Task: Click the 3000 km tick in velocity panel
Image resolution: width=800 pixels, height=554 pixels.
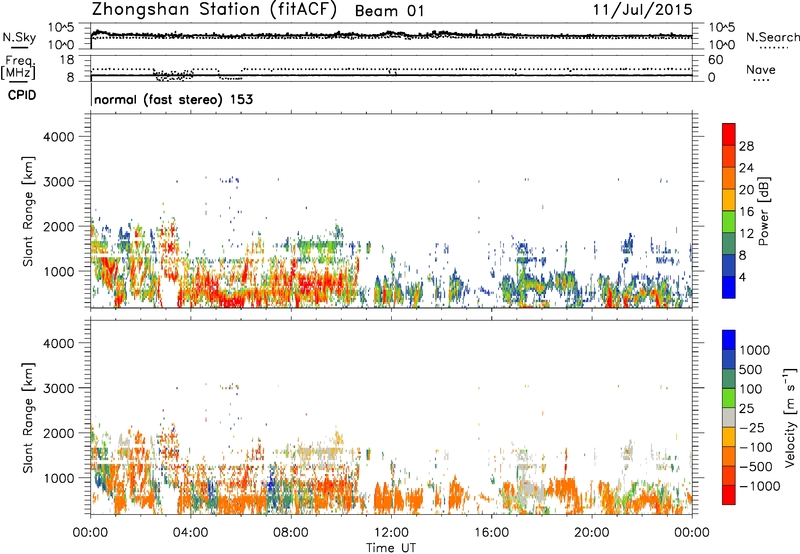Action: [x=59, y=388]
